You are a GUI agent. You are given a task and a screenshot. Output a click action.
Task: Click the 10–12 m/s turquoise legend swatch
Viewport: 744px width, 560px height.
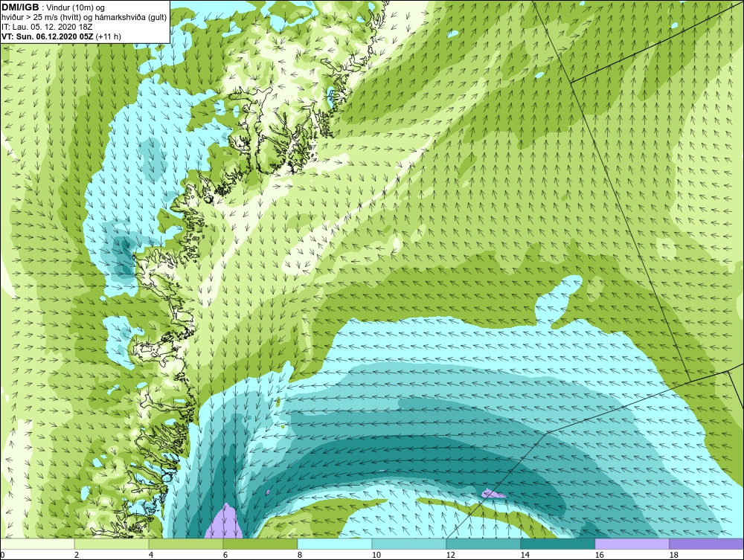coord(409,544)
